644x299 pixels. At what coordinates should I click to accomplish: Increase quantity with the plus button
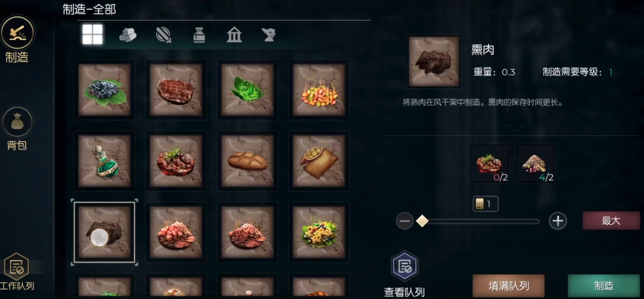pos(558,221)
